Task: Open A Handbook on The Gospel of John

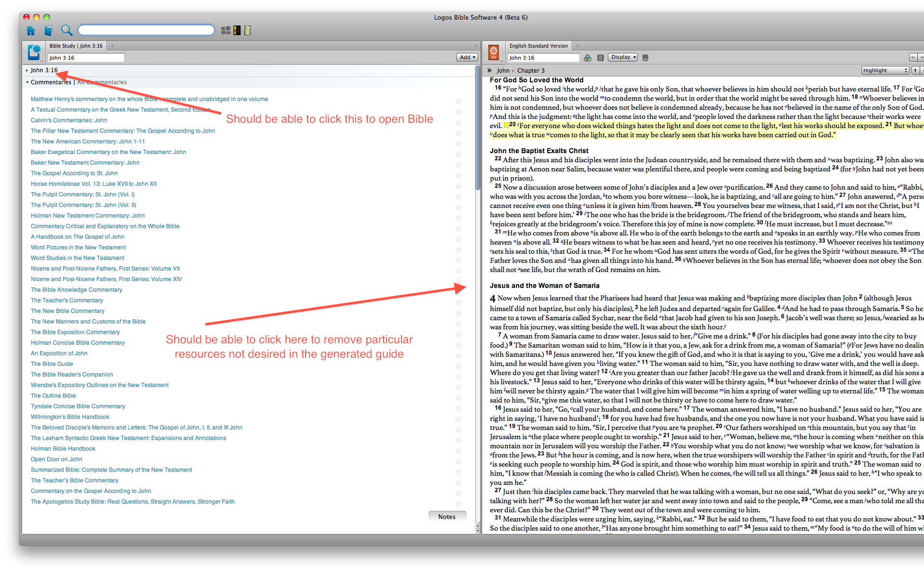Action: pos(77,237)
